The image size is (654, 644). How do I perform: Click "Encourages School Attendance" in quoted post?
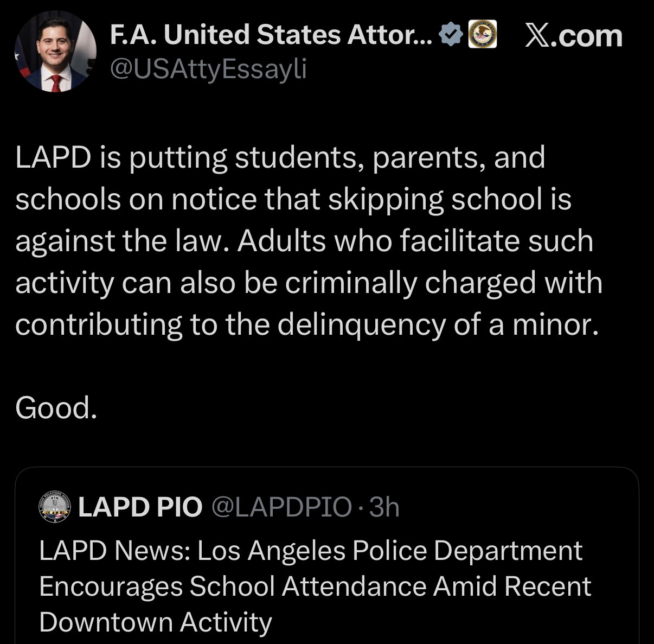coord(211,586)
